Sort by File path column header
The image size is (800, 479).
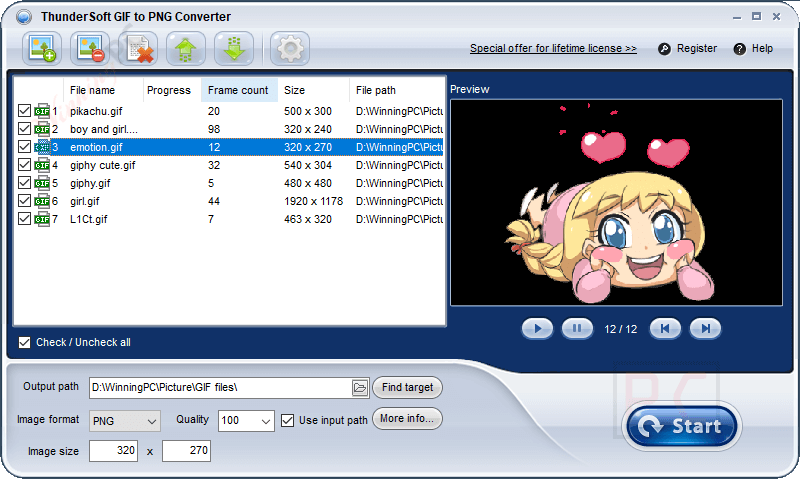click(x=396, y=90)
